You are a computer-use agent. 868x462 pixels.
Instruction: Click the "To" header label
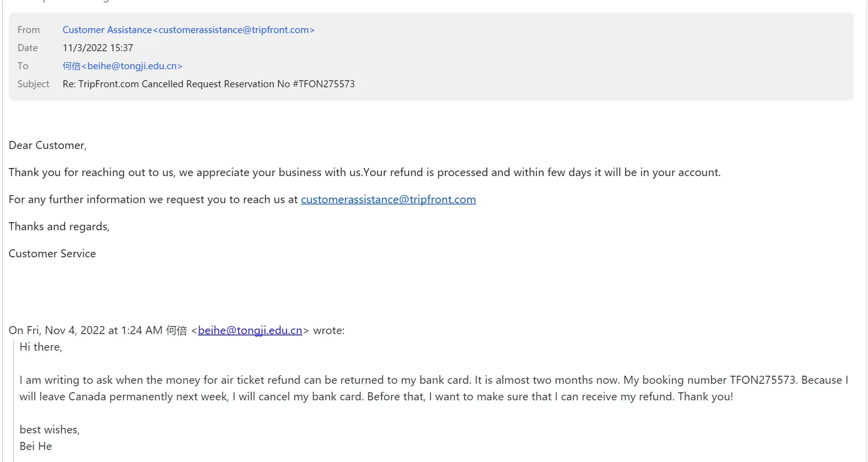(x=23, y=66)
